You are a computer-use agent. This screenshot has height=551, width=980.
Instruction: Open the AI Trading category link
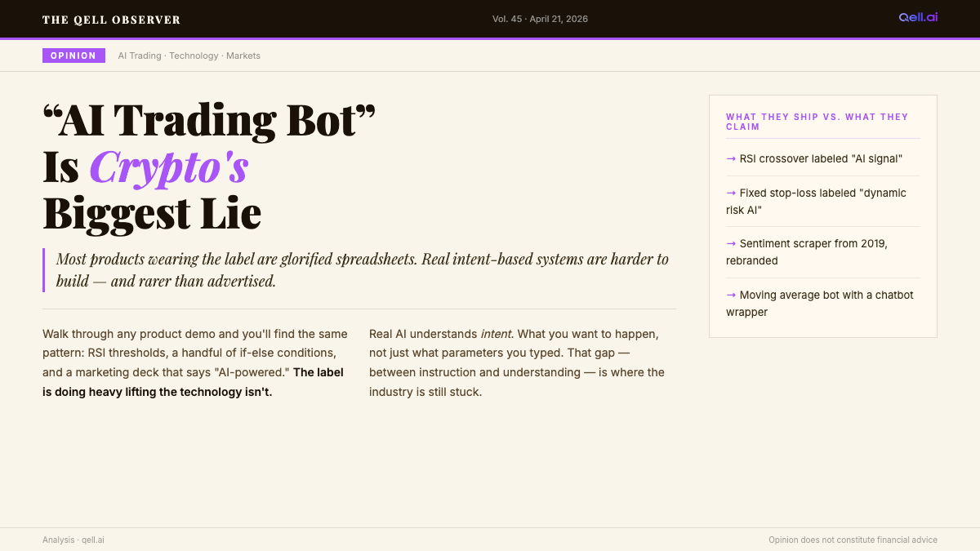139,56
